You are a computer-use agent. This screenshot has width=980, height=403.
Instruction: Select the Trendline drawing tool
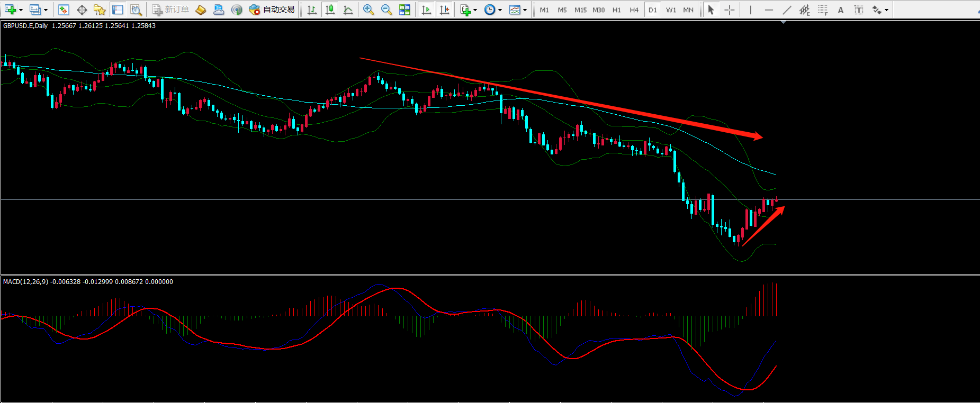(787, 10)
